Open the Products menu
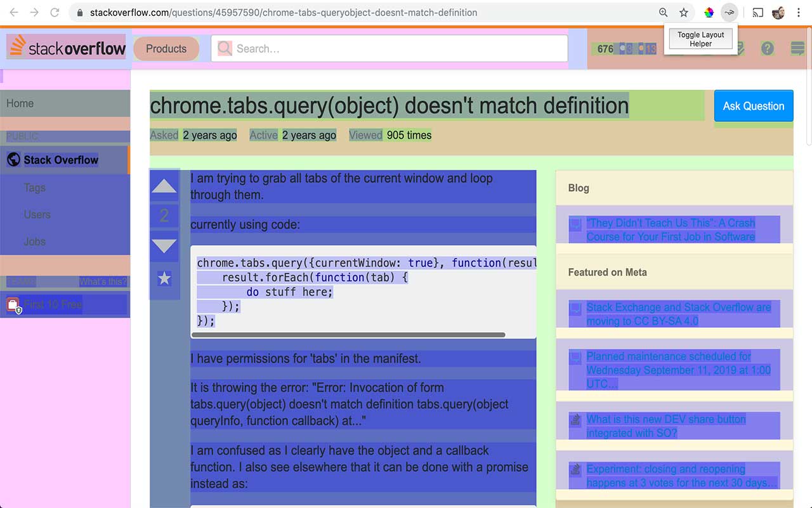This screenshot has height=508, width=812. point(166,48)
